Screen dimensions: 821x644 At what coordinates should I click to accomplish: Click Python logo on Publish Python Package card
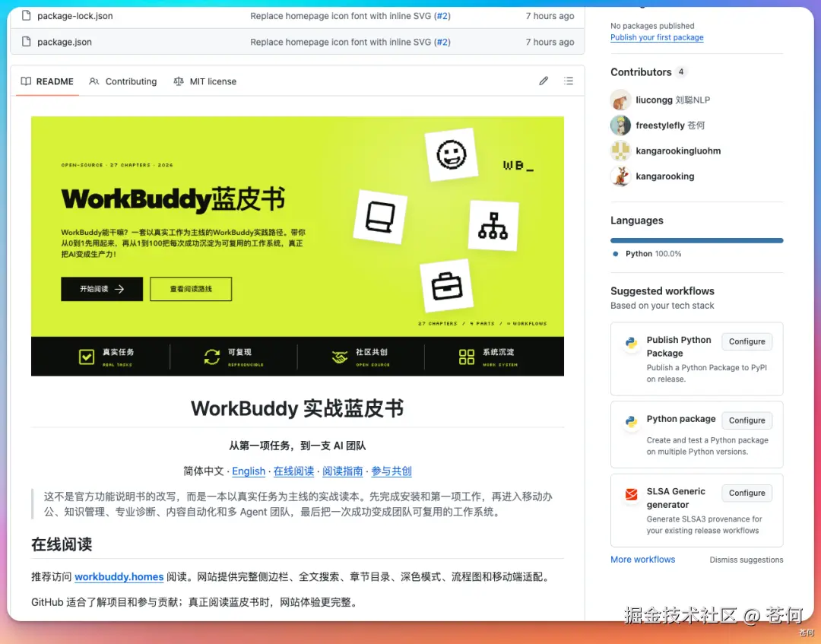tap(632, 343)
